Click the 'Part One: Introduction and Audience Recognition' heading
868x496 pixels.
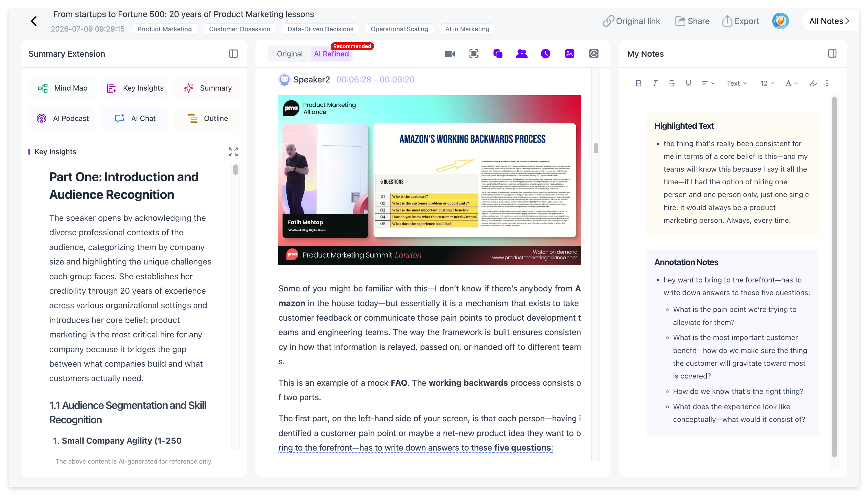click(x=124, y=186)
